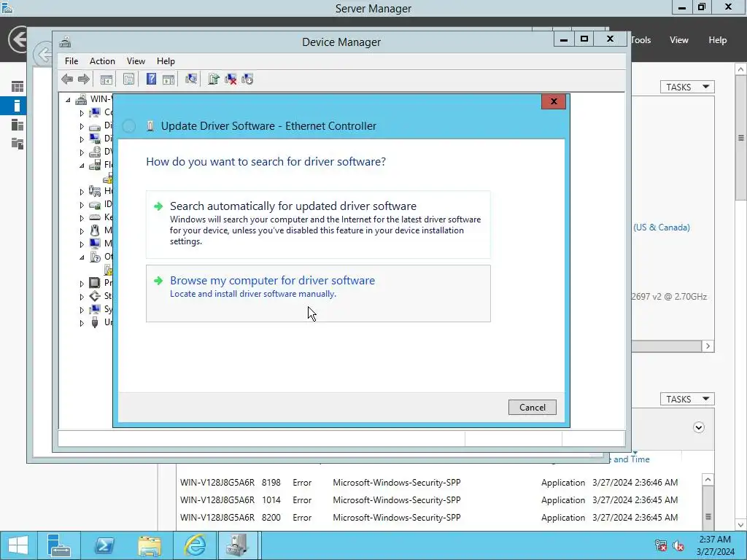Expand the Ke... keyboards category
This screenshot has width=747, height=560.
click(x=82, y=218)
